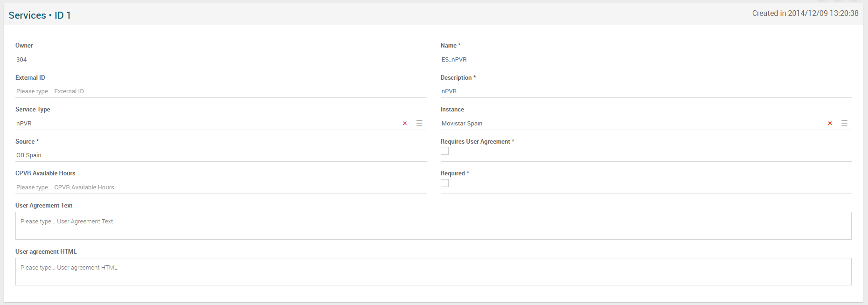
Task: Clear the Instance value Movistar Spain
Action: click(830, 124)
